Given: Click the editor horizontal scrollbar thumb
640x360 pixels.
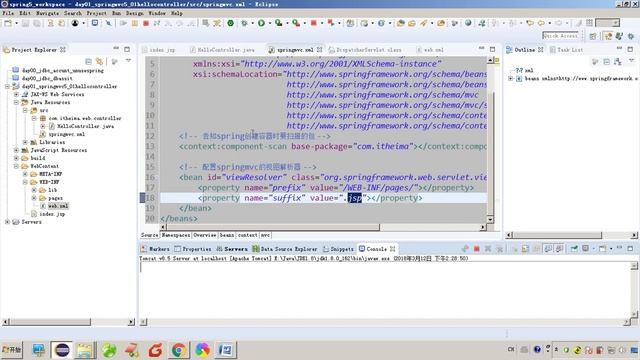Looking at the screenshot, I should 273,227.
